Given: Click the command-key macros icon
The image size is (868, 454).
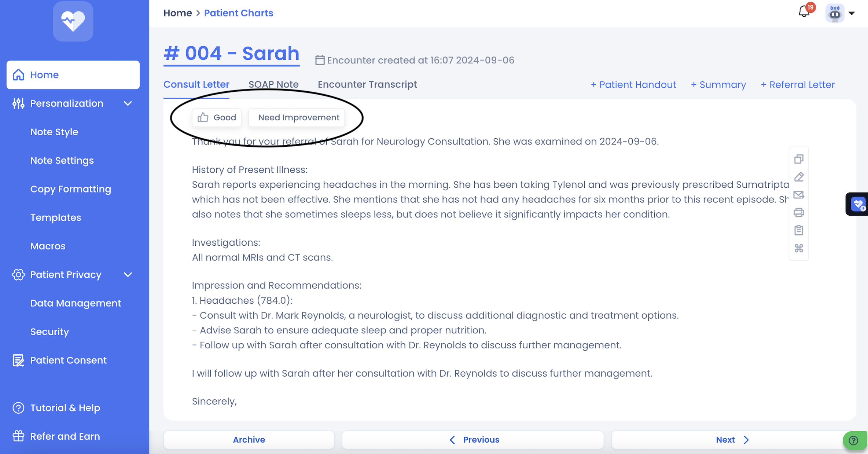Looking at the screenshot, I should point(799,248).
